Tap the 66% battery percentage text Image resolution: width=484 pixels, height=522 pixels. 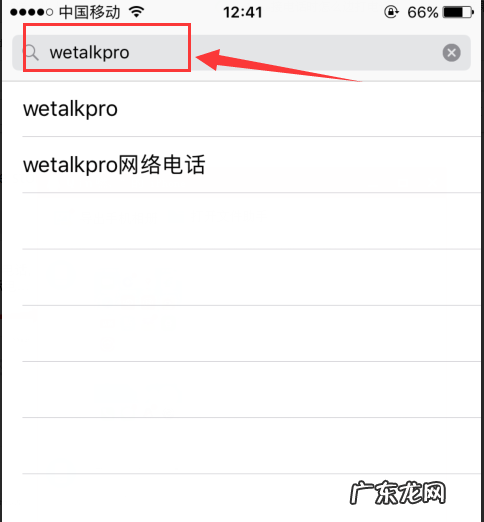click(x=422, y=13)
